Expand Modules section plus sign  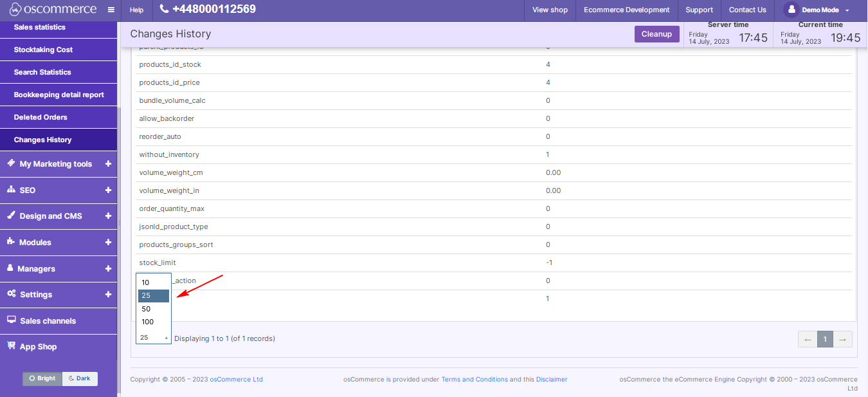click(x=108, y=243)
